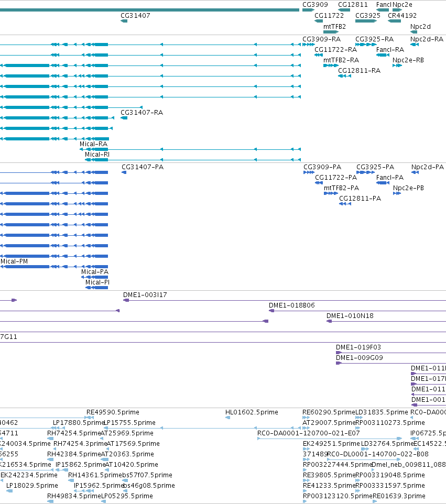Select the RP003319048.5prime EST label
446x504 pixels.
point(390,475)
